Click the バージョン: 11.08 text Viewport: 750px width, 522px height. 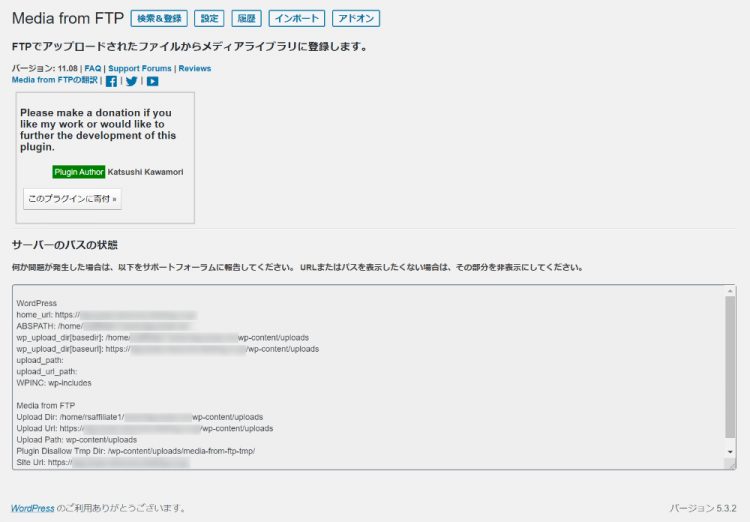[44, 68]
